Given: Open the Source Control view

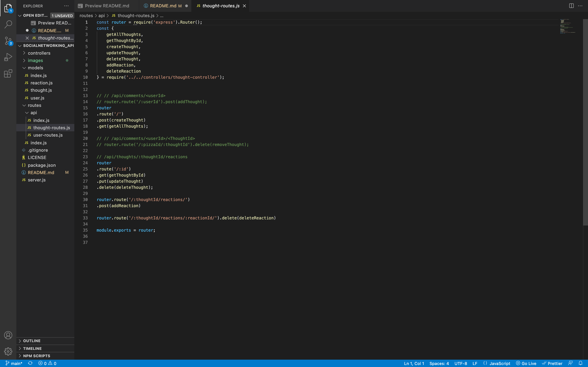Looking at the screenshot, I should (x=8, y=41).
